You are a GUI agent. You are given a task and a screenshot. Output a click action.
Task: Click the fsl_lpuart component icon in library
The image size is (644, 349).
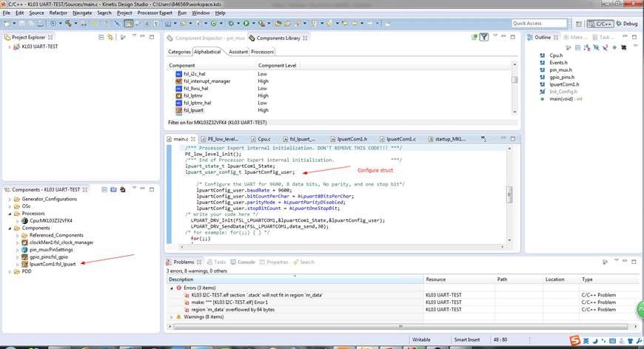178,110
